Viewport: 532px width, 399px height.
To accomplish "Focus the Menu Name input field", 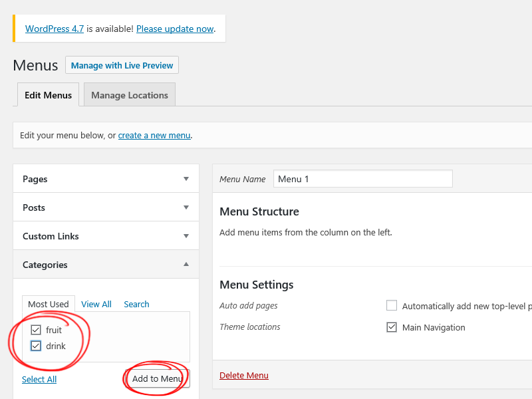I will 362,179.
